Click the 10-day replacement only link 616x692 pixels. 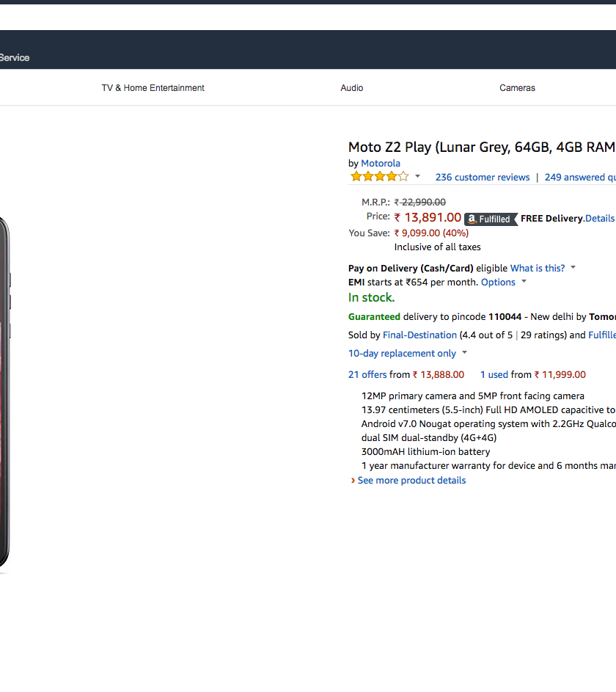[402, 354]
